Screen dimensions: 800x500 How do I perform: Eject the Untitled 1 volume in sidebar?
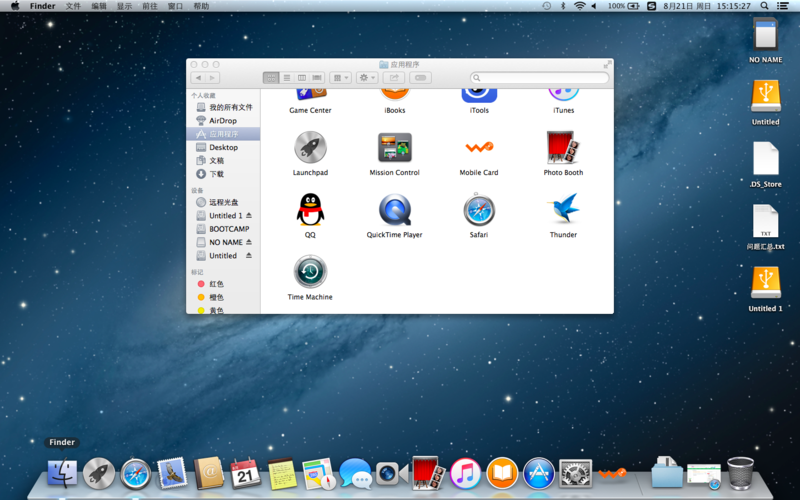249,216
